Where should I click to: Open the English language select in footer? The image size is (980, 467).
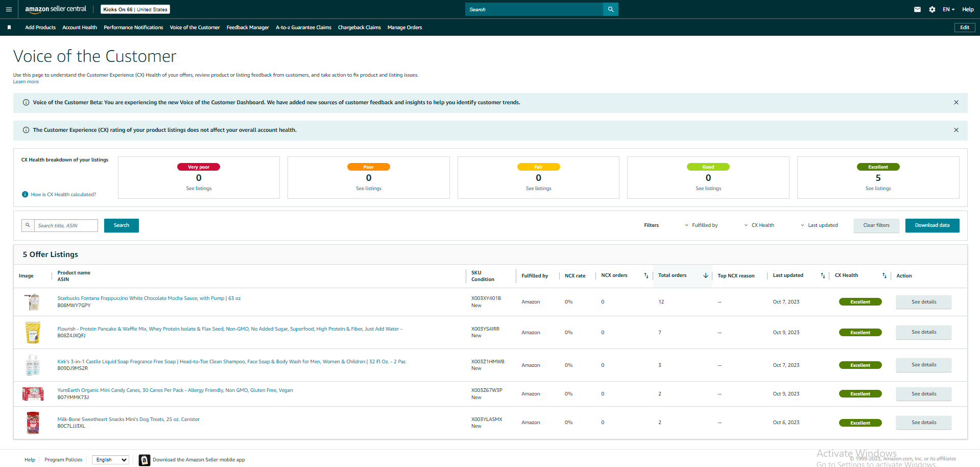[x=110, y=460]
